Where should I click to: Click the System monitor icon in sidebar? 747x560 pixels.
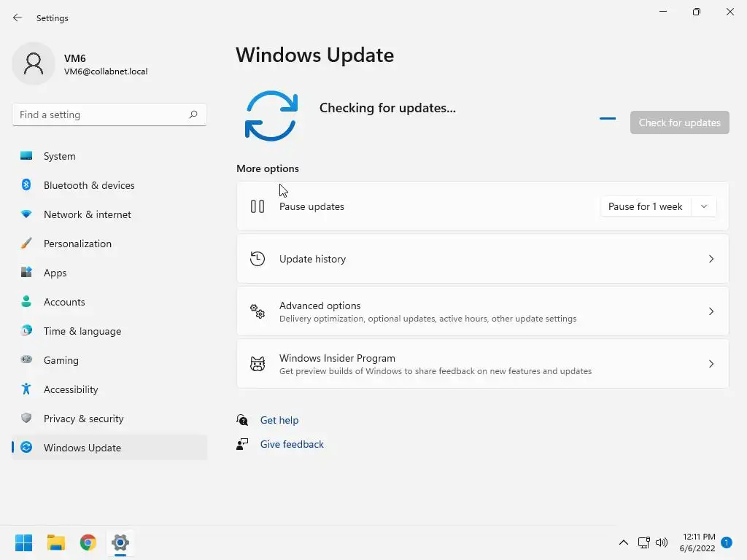coord(26,156)
